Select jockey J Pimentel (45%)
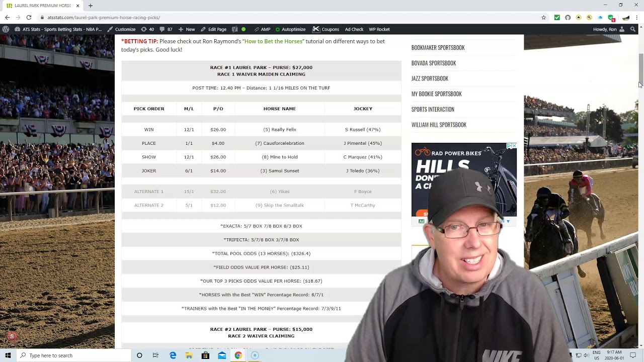The image size is (644, 362). pyautogui.click(x=363, y=143)
